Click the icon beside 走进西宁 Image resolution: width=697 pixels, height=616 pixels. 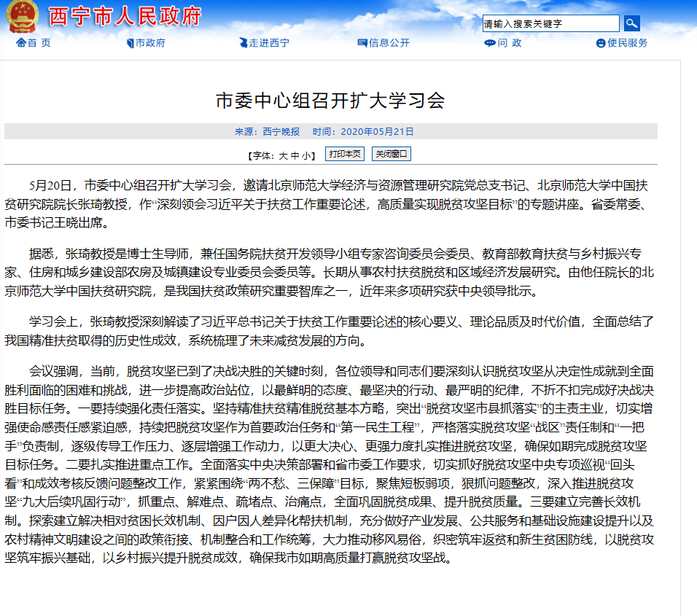[x=243, y=43]
